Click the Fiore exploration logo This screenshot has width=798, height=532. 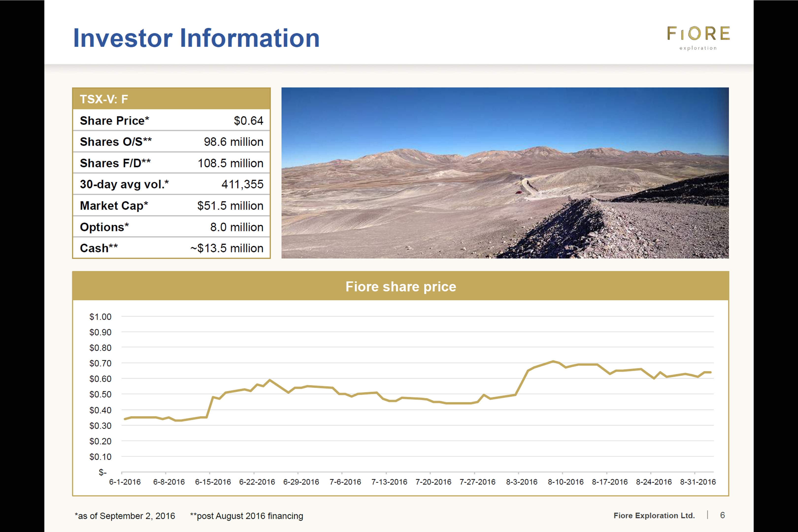tap(698, 38)
